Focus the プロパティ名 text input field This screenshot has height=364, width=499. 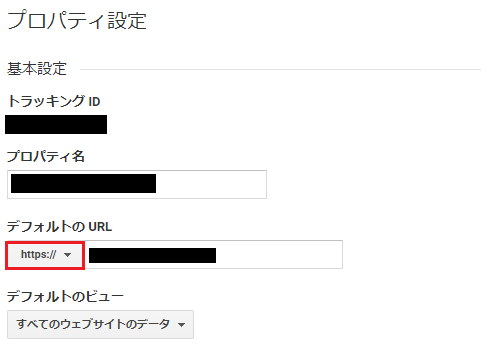coord(137,184)
